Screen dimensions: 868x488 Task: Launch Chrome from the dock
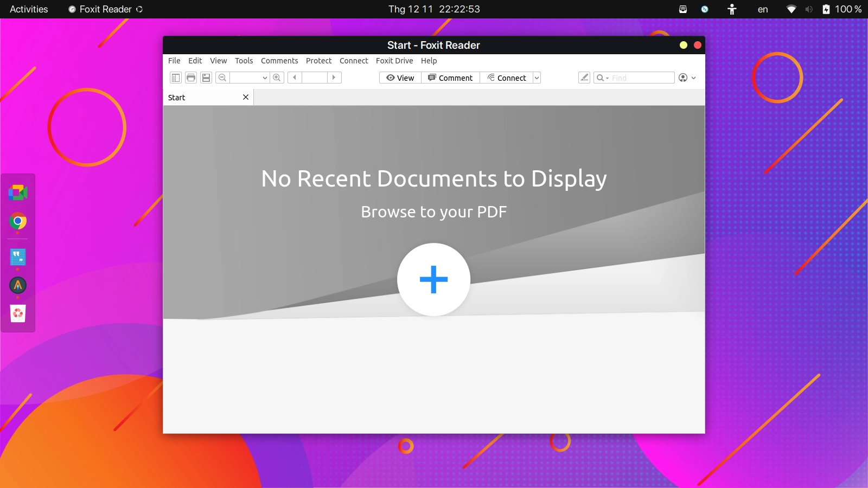pos(18,221)
